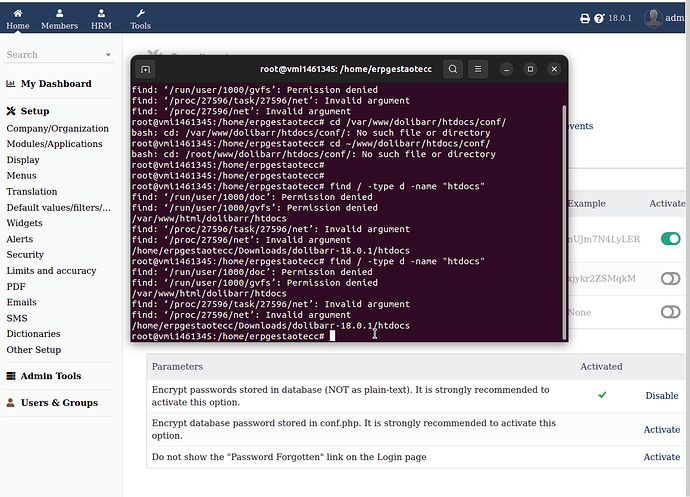Image resolution: width=690 pixels, height=497 pixels.
Task: Open the Setup section
Action: click(x=35, y=111)
